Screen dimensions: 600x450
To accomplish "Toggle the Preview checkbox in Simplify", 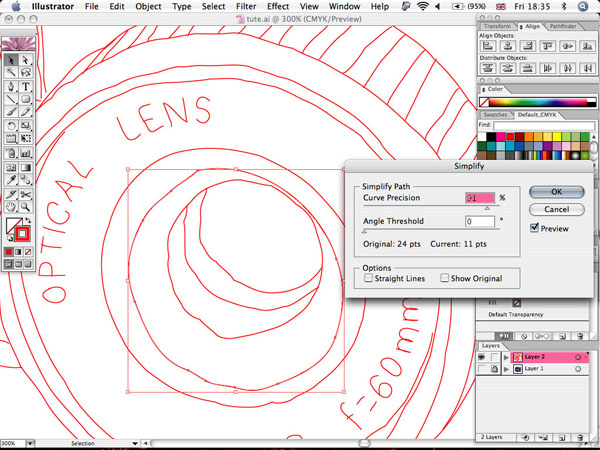I will click(535, 228).
